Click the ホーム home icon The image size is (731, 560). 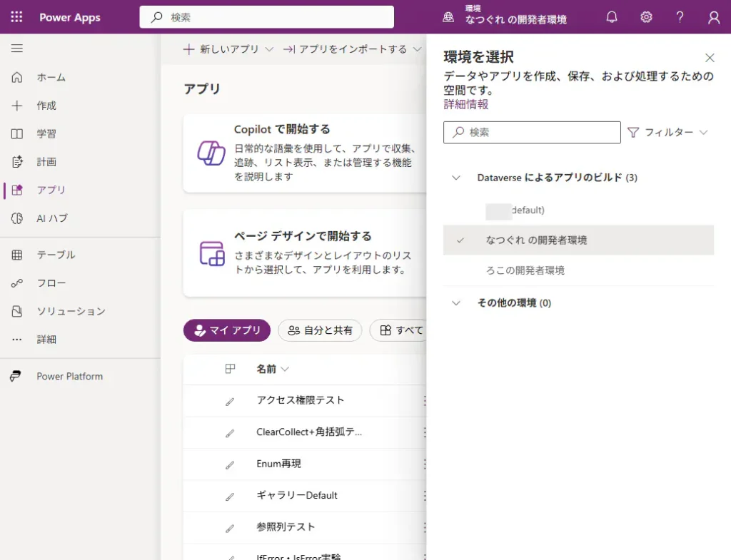(x=17, y=77)
